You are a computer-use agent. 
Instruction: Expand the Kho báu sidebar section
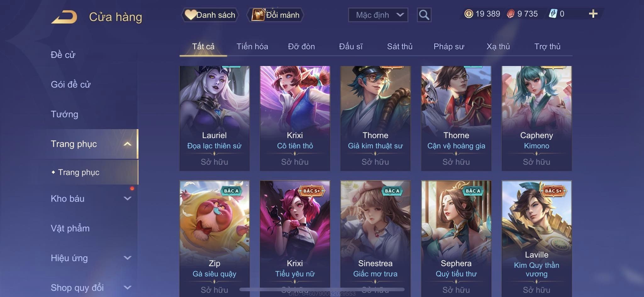[127, 198]
